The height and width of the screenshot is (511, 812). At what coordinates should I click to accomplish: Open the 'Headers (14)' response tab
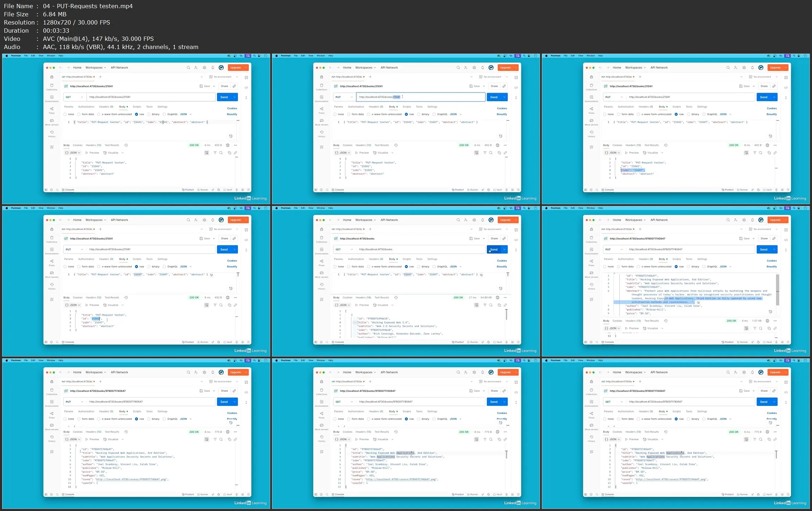pyautogui.click(x=363, y=298)
